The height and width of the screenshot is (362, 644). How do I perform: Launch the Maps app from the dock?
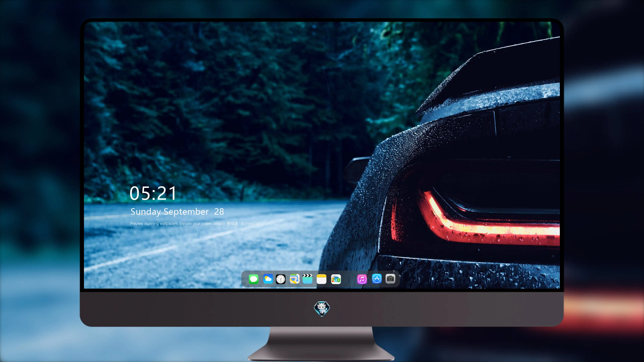[x=294, y=279]
